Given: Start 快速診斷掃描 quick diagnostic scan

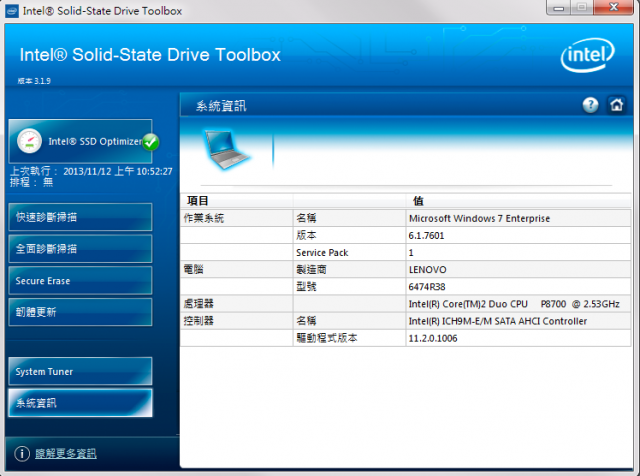Looking at the screenshot, I should tap(80, 217).
